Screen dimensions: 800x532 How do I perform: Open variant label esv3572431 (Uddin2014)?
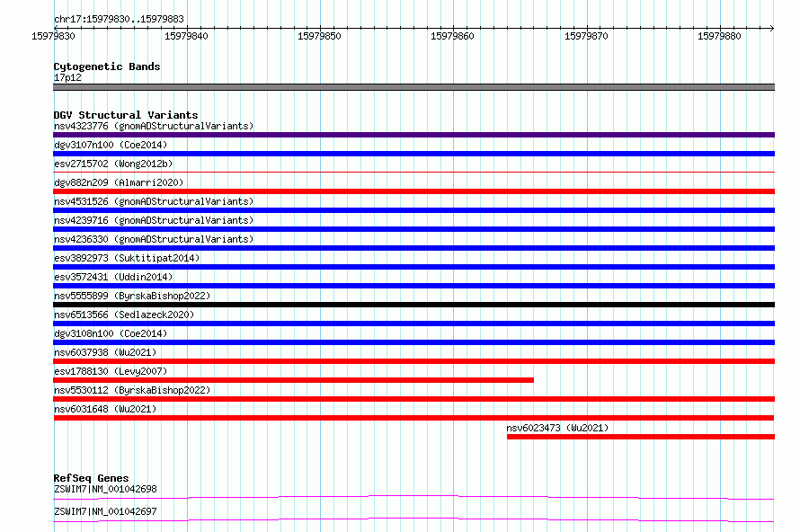pyautogui.click(x=113, y=277)
